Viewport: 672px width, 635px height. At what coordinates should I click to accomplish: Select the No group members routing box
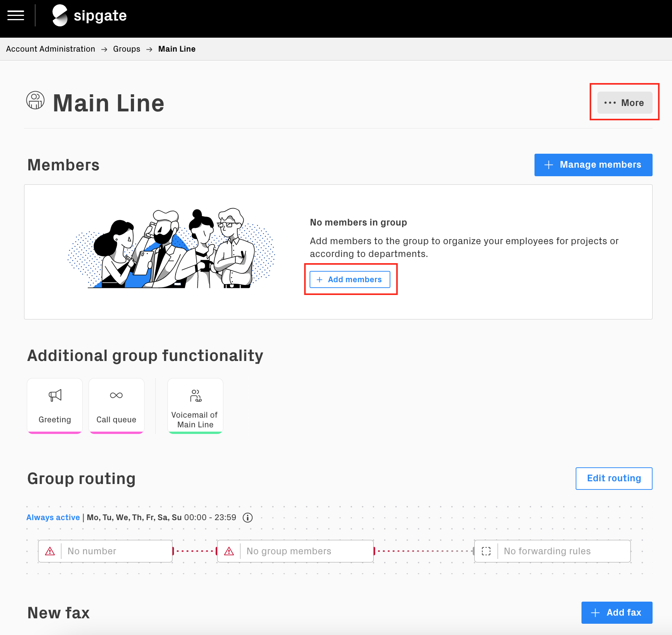coord(296,551)
